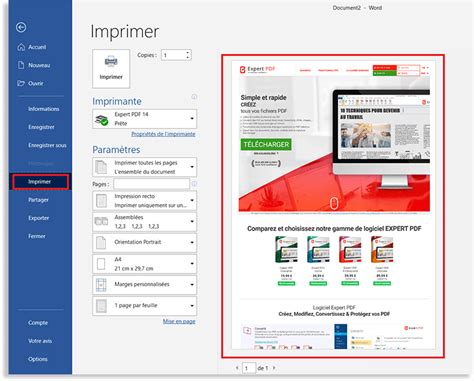Viewport: 474px width, 381px height.
Task: Go to next preview page arrow
Action: click(274, 368)
